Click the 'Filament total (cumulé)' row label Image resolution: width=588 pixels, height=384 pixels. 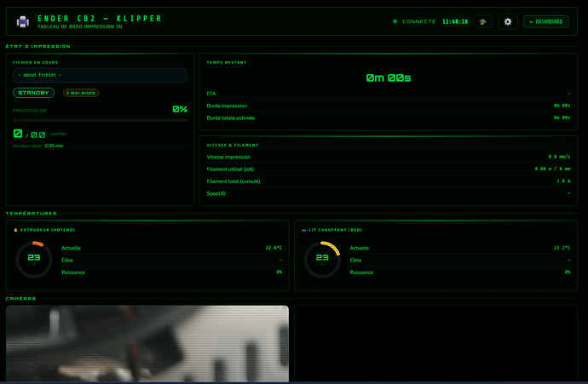233,181
